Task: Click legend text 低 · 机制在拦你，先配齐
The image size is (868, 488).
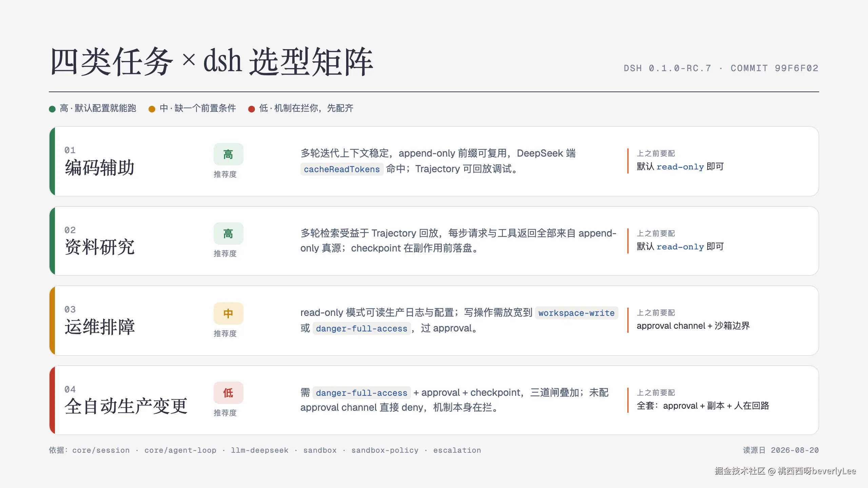Action: pyautogui.click(x=306, y=108)
